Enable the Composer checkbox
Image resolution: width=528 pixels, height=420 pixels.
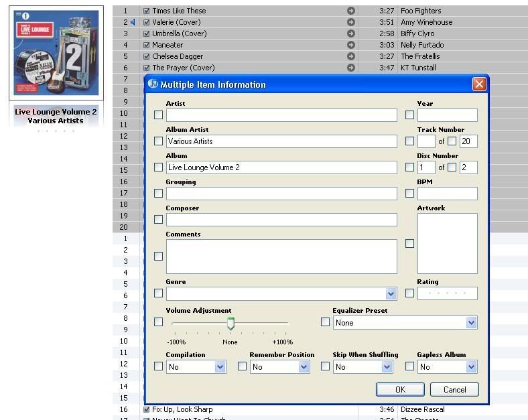[x=158, y=220]
